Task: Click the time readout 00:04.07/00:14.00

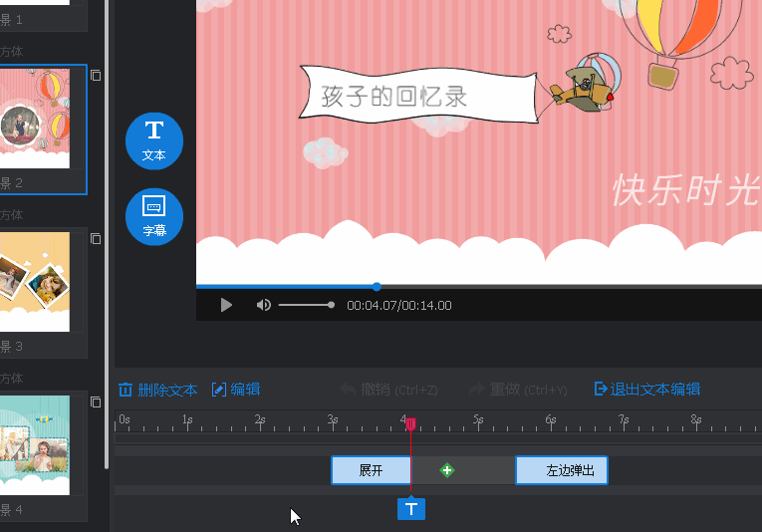Action: click(399, 305)
